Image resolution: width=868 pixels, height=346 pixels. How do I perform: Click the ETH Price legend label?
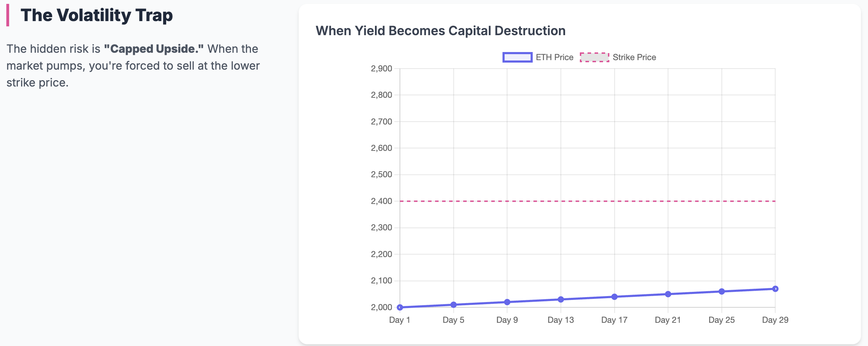554,57
